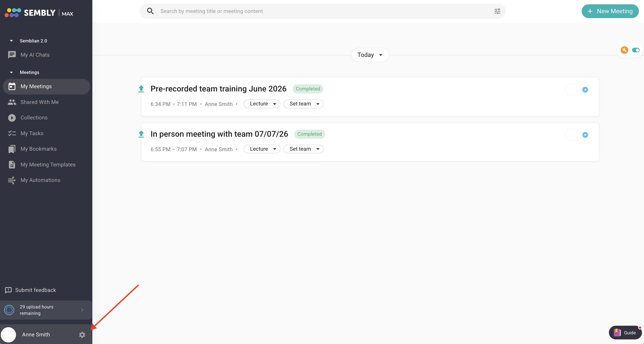Toggle the teal switch near wrench
Image resolution: width=644 pixels, height=344 pixels.
636,50
